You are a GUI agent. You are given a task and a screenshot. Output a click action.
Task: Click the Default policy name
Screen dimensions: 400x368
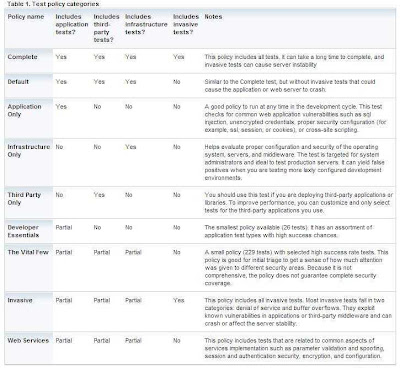tap(18, 82)
